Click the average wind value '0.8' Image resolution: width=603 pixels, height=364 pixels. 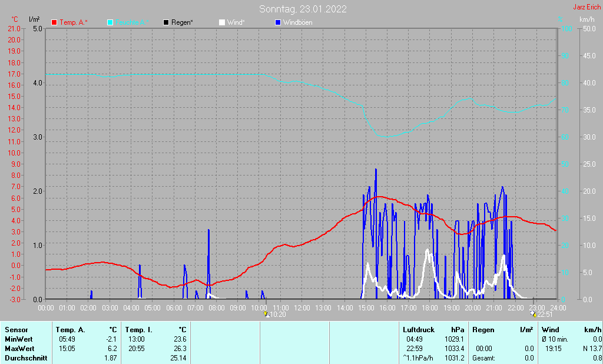click(597, 358)
